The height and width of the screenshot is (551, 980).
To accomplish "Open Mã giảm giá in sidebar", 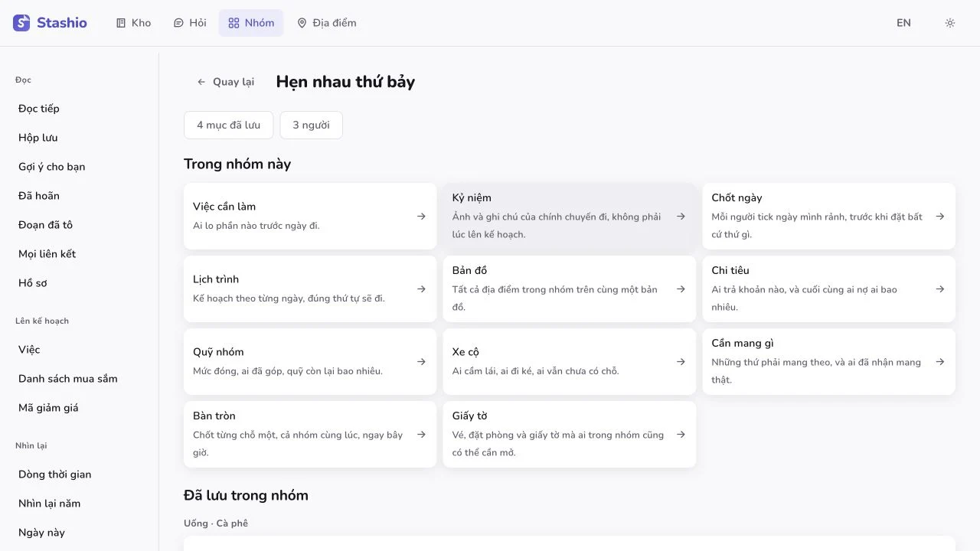I will tap(80, 408).
